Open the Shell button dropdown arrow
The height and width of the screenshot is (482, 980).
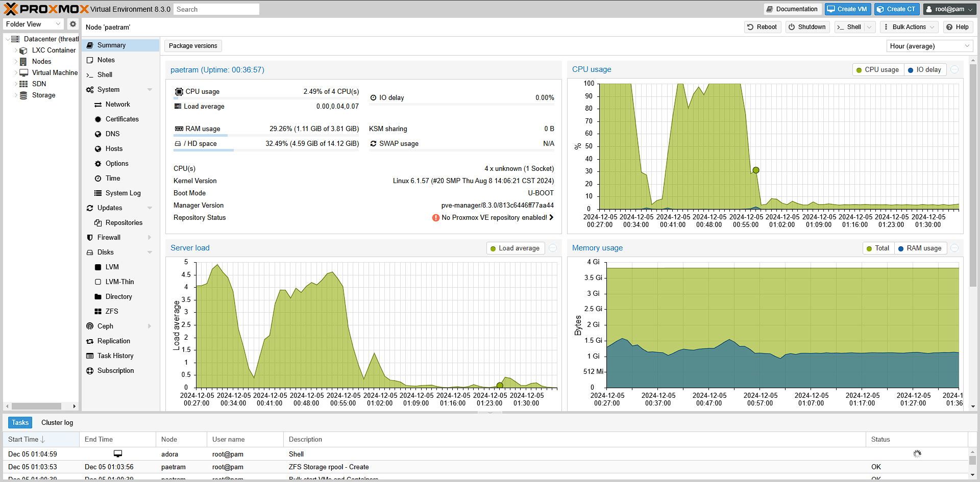[x=870, y=27]
